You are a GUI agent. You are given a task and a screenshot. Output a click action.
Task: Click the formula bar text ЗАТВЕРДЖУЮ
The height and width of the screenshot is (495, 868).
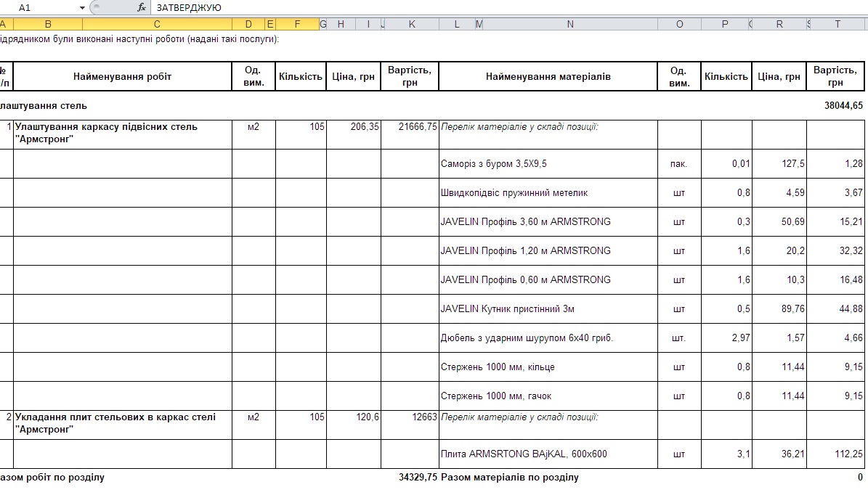(190, 7)
